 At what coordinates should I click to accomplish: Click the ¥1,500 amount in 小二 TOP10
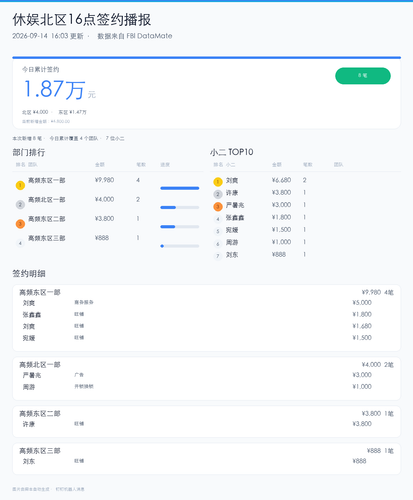(281, 230)
